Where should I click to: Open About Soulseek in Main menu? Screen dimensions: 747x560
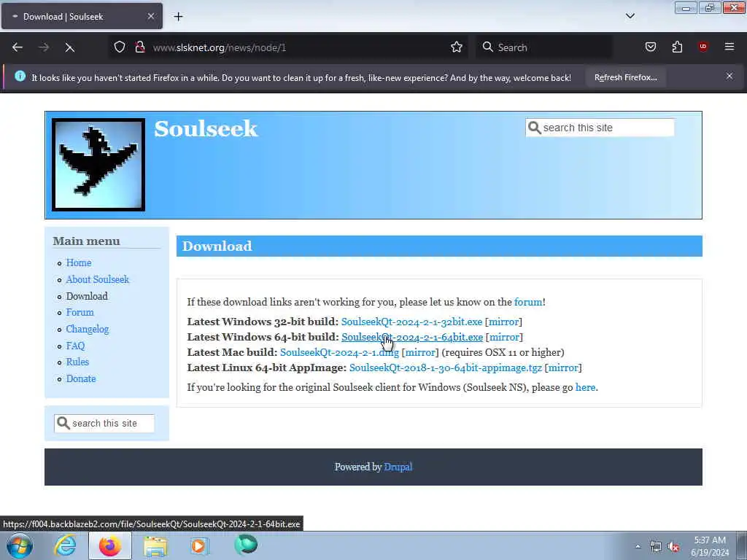pyautogui.click(x=98, y=279)
